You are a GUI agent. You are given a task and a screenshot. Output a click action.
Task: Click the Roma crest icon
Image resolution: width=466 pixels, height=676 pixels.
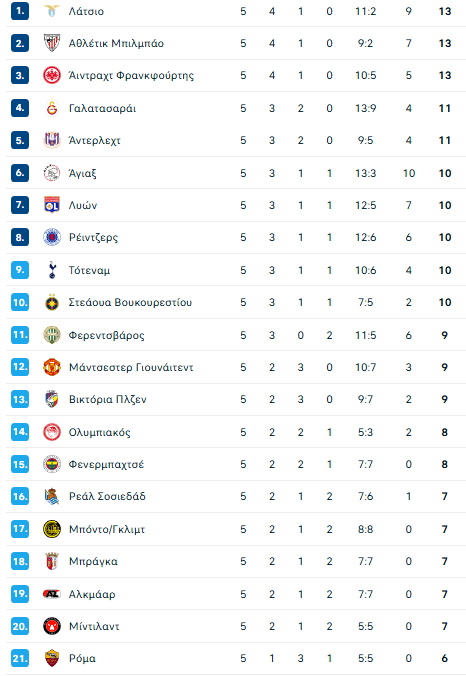tap(52, 658)
